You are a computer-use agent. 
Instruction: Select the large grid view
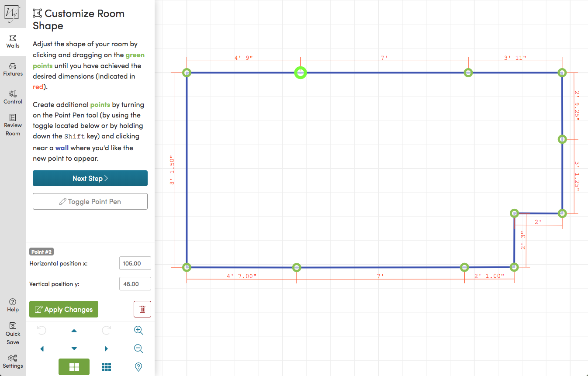74,367
